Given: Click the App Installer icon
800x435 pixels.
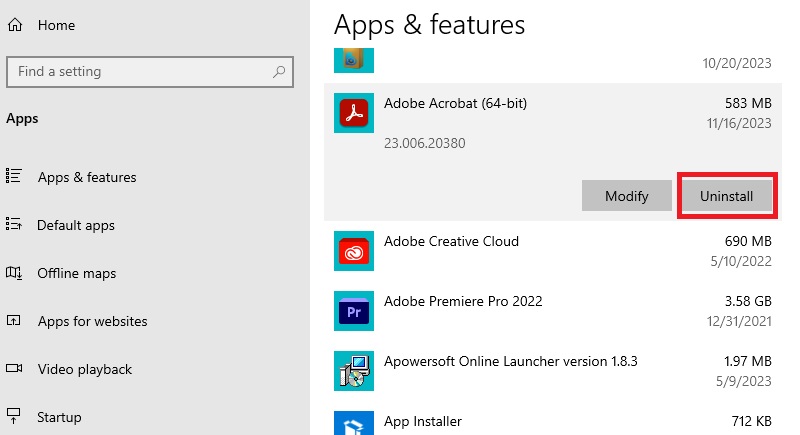Looking at the screenshot, I should click(354, 423).
